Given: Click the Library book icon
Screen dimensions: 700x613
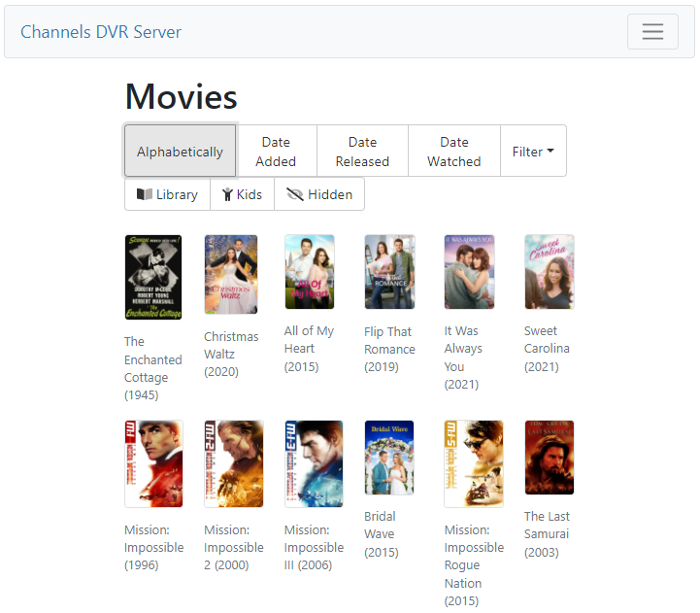Looking at the screenshot, I should (x=145, y=194).
